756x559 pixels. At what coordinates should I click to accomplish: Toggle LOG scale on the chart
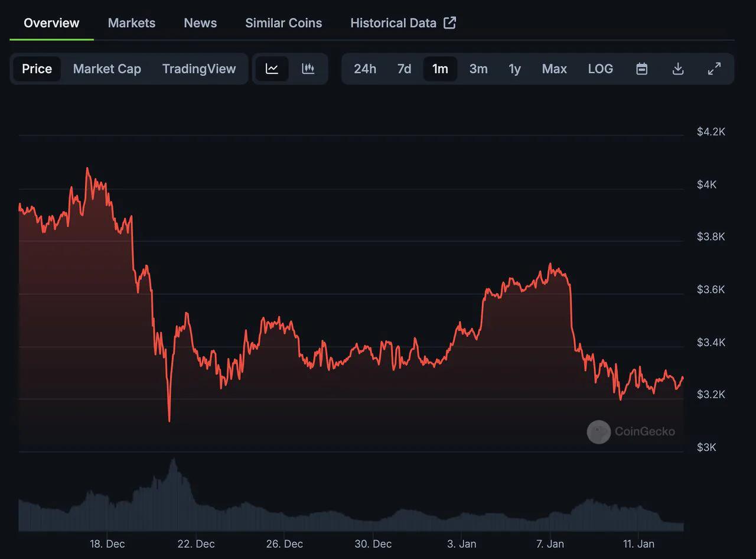point(601,69)
